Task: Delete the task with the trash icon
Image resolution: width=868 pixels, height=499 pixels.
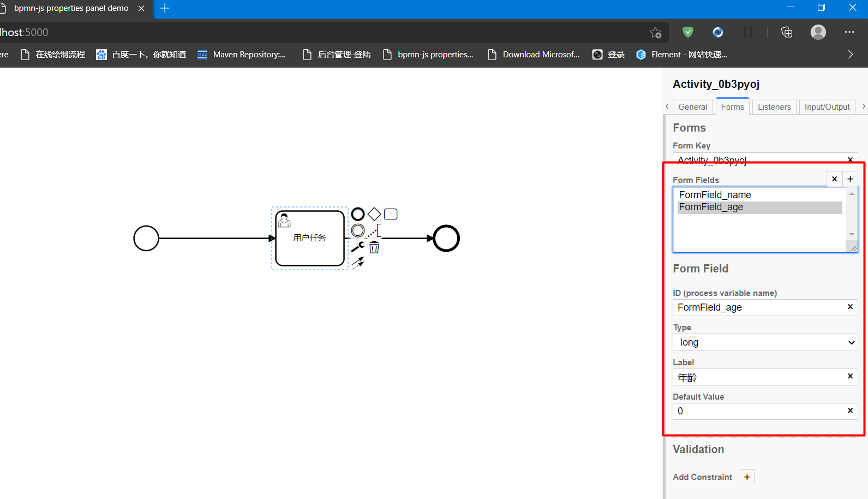Action: click(374, 247)
